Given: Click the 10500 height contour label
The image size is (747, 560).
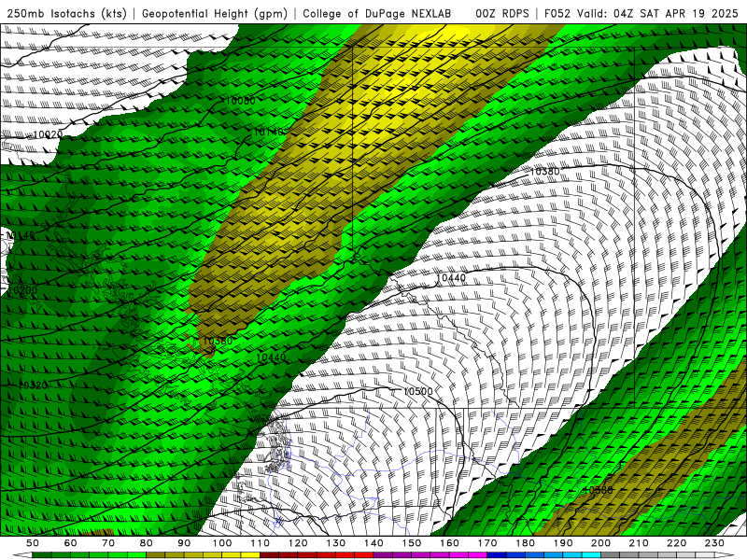Looking at the screenshot, I should [417, 391].
